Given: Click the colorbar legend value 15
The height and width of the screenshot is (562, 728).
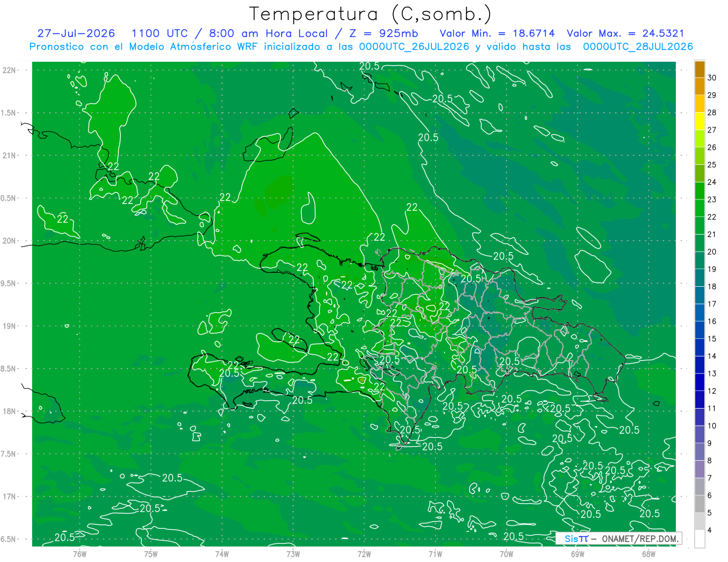Looking at the screenshot, I should (712, 338).
